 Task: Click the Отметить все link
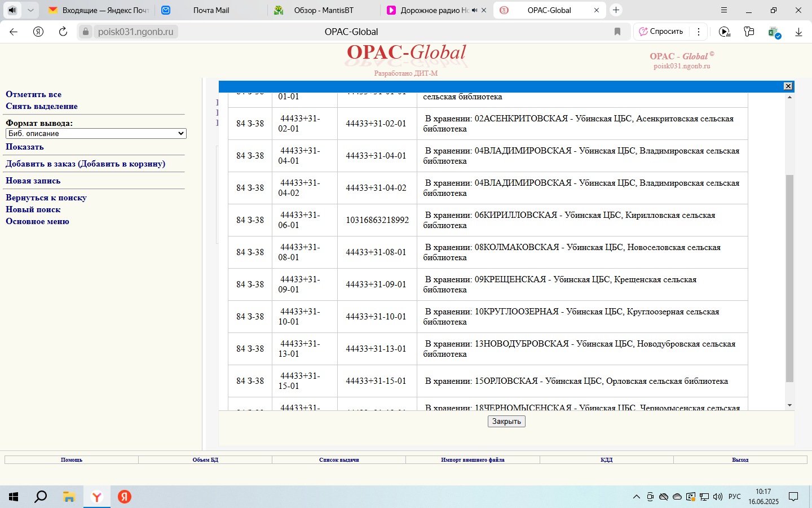(x=33, y=94)
